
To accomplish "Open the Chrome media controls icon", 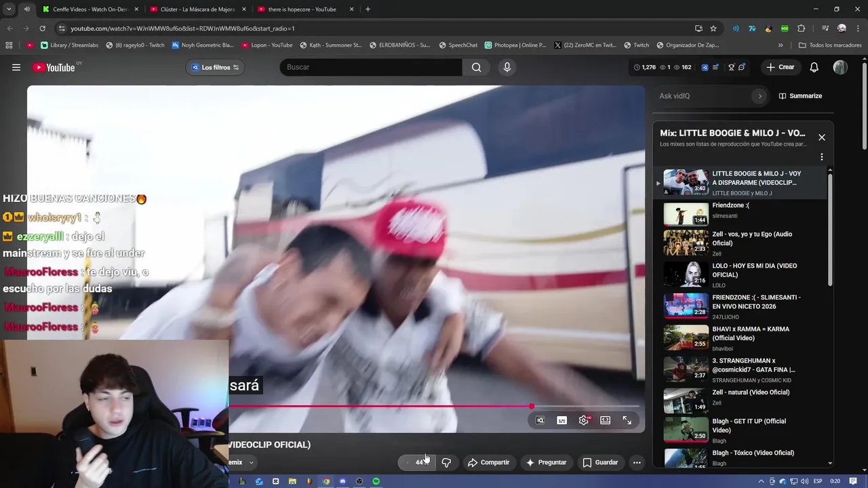I will tap(825, 28).
